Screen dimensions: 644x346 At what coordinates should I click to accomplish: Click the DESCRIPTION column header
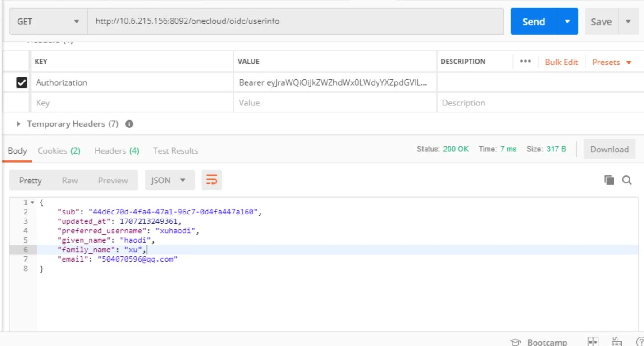tap(463, 62)
